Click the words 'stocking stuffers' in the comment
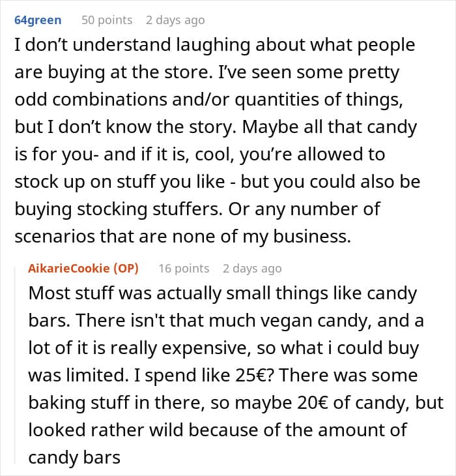Image resolution: width=456 pixels, height=476 pixels. [150, 209]
